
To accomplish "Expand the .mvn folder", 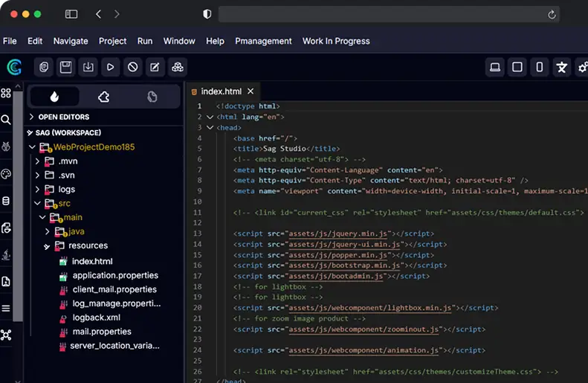I will (37, 161).
